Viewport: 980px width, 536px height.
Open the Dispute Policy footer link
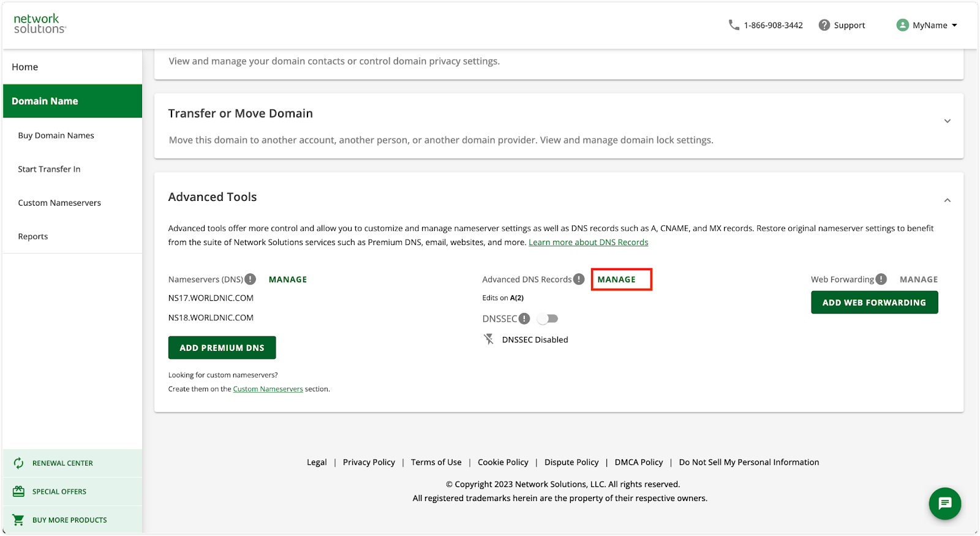571,462
